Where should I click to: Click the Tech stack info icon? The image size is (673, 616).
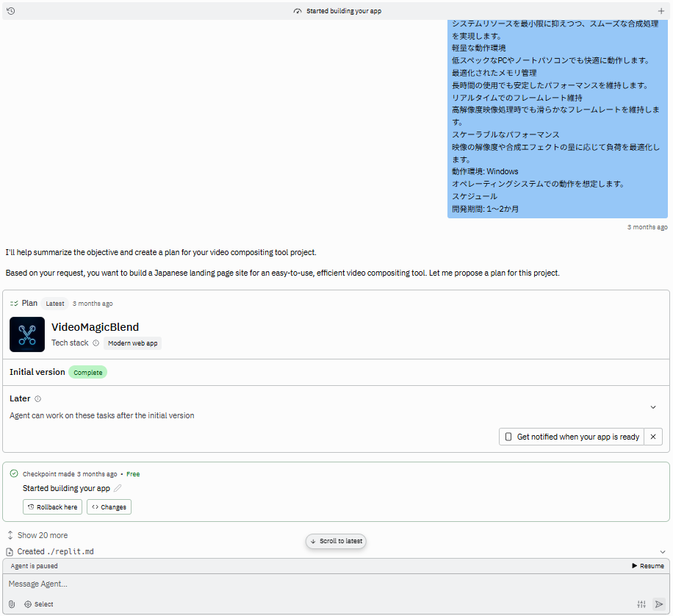[96, 343]
